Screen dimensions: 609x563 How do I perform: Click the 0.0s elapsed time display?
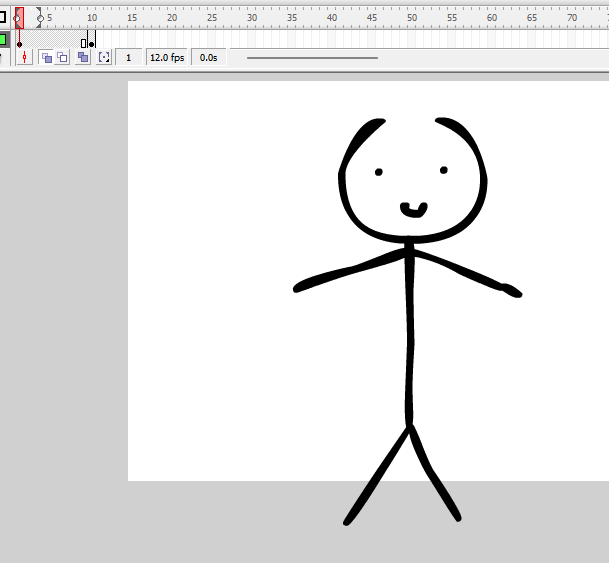209,58
